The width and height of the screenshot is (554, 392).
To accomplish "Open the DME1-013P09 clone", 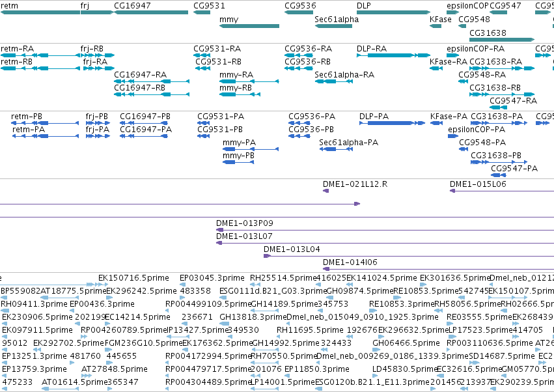I will click(x=385, y=230).
